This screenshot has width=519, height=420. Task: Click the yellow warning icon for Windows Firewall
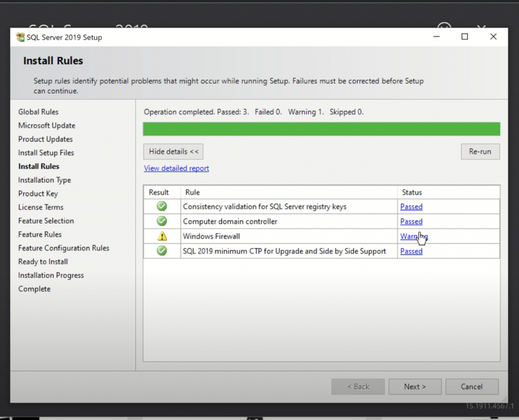click(x=162, y=236)
